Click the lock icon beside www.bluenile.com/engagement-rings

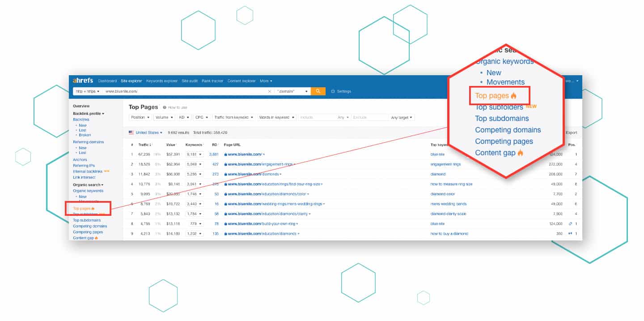click(x=226, y=164)
